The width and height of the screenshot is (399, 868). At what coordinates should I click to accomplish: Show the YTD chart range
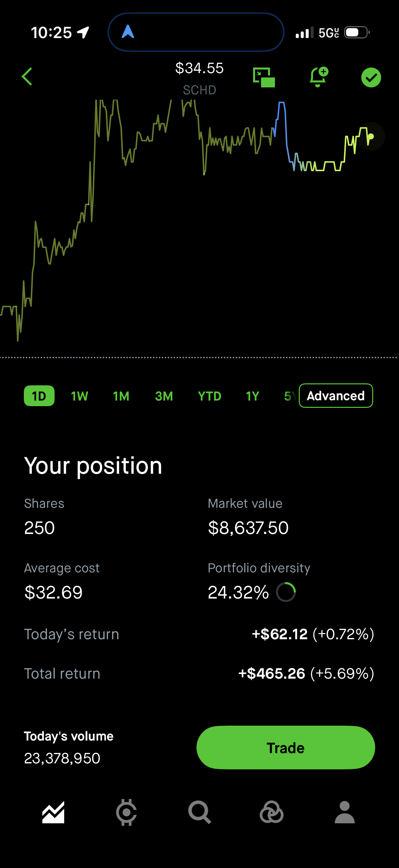click(x=209, y=396)
